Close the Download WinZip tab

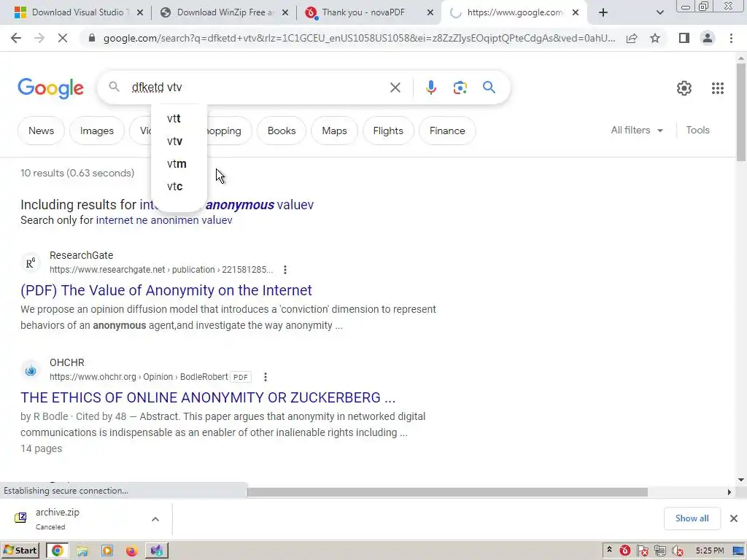(x=285, y=13)
